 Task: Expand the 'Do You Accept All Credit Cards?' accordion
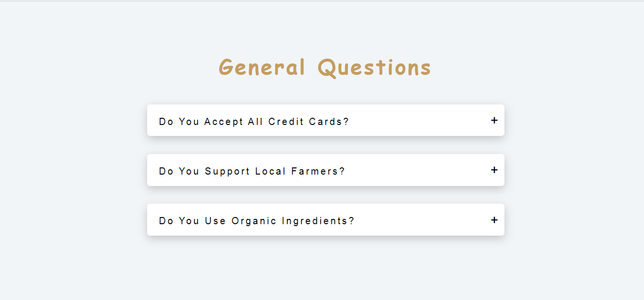pos(326,120)
